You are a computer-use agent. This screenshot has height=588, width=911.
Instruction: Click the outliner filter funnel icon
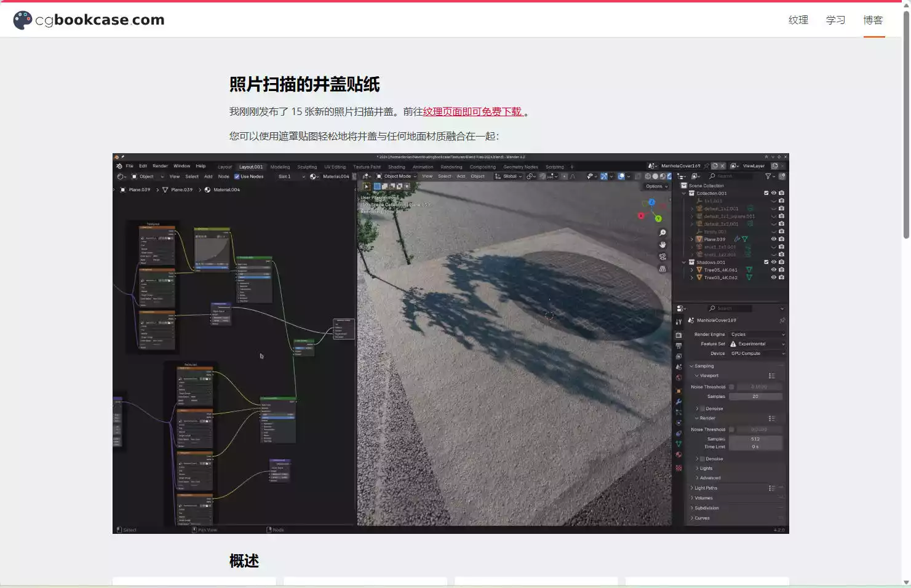(768, 177)
